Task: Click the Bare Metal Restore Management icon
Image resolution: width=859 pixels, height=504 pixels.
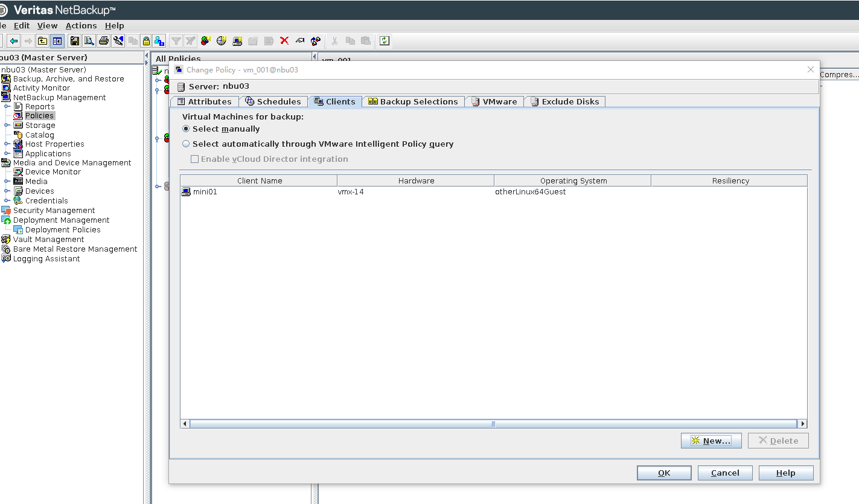Action: 6,249
